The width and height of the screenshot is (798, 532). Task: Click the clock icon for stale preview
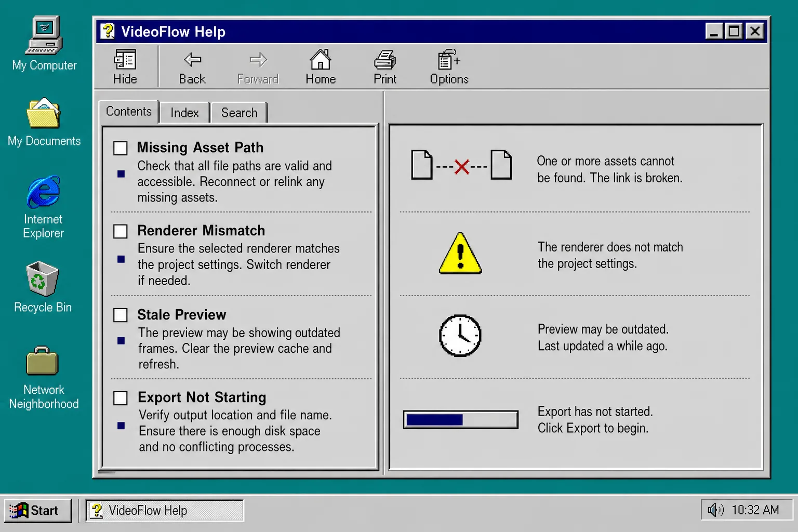pos(460,336)
